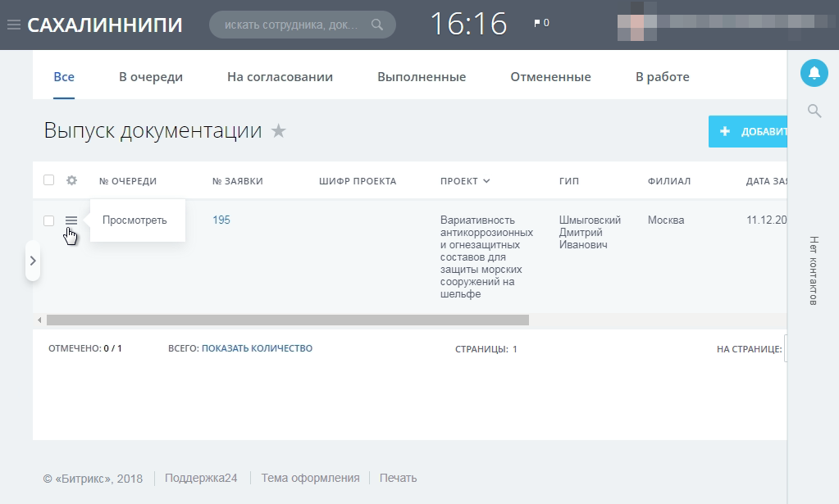Expand the left side panel arrow
This screenshot has width=839, height=504.
[x=33, y=261]
